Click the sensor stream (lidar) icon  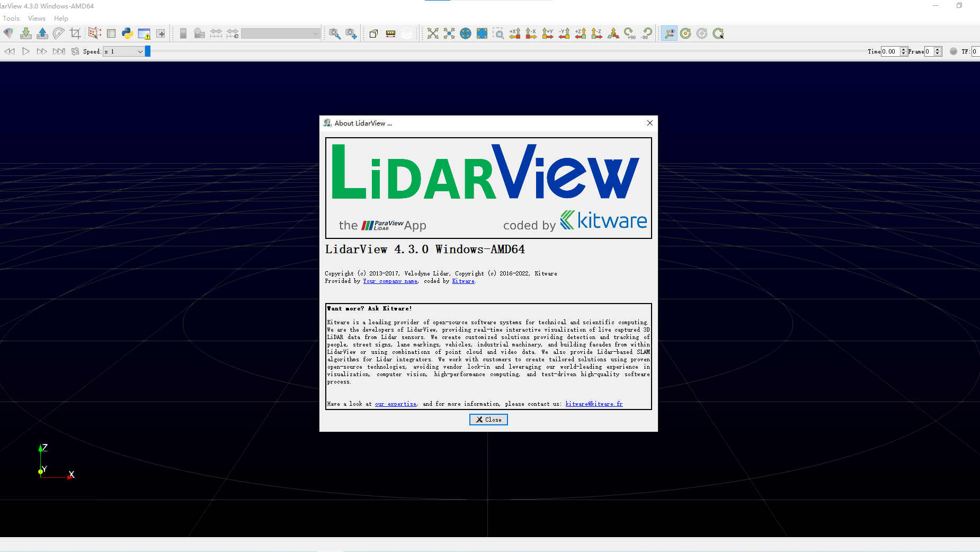click(8, 33)
